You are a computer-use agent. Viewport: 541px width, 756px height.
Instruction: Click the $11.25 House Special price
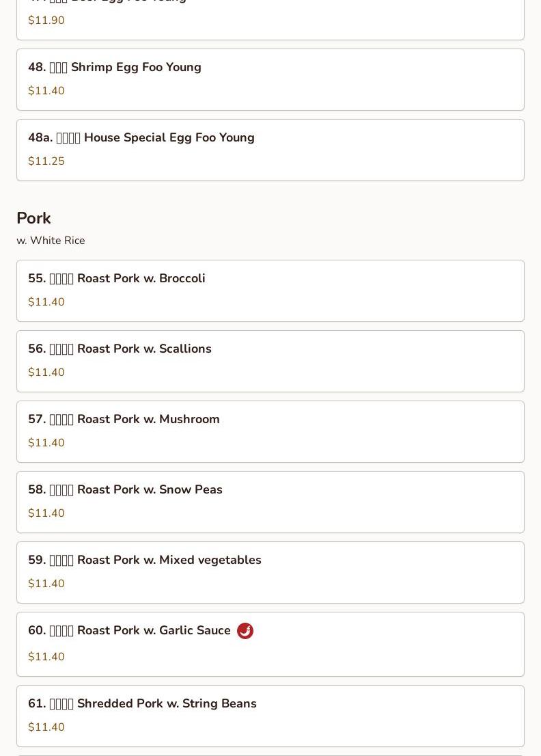tap(46, 161)
